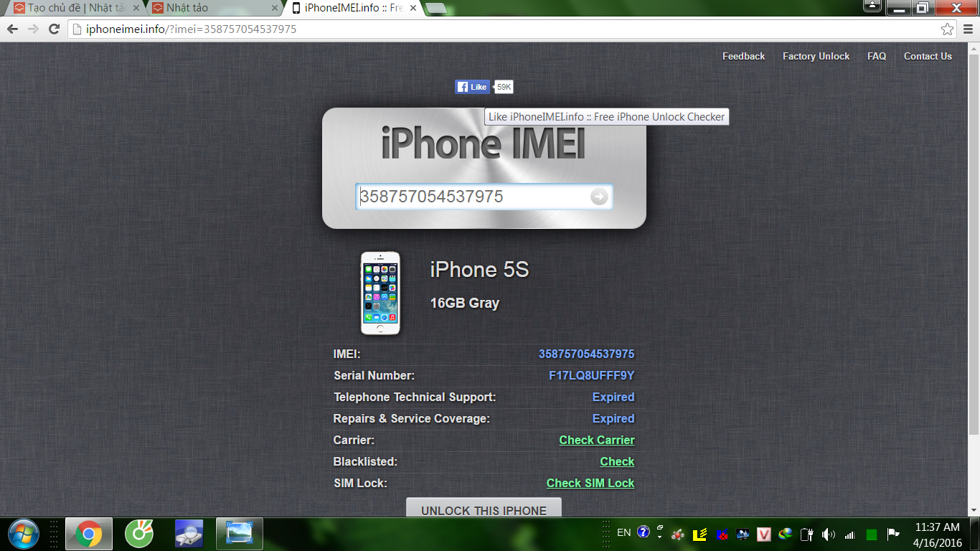Click serial number F17LQ8UFFF9Y
This screenshot has height=551, width=980.
coord(591,375)
